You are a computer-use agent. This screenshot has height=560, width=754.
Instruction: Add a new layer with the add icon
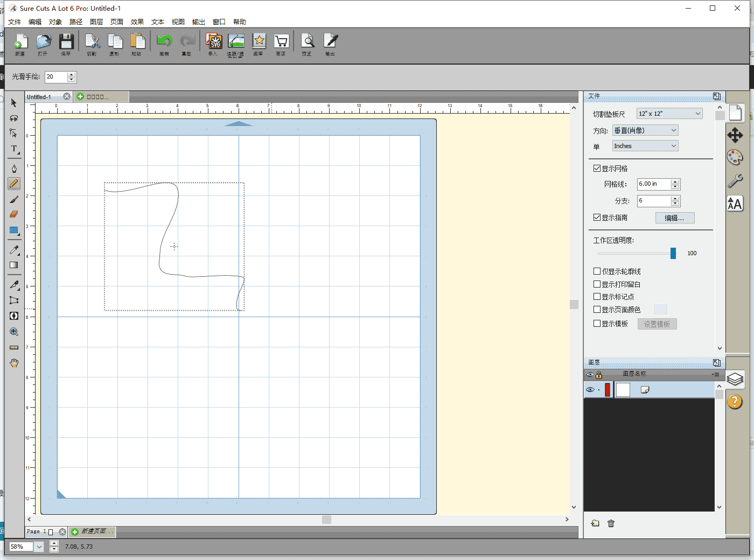[x=595, y=523]
